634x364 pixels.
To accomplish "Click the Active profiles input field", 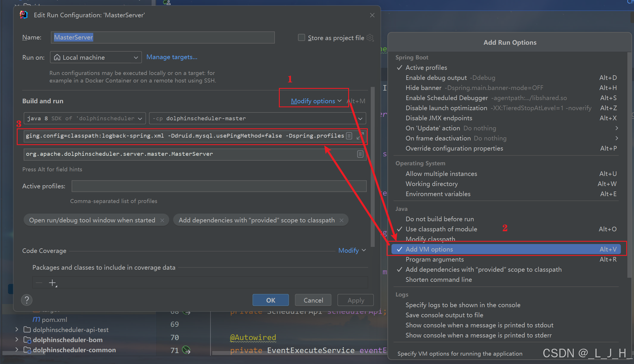I will point(219,186).
